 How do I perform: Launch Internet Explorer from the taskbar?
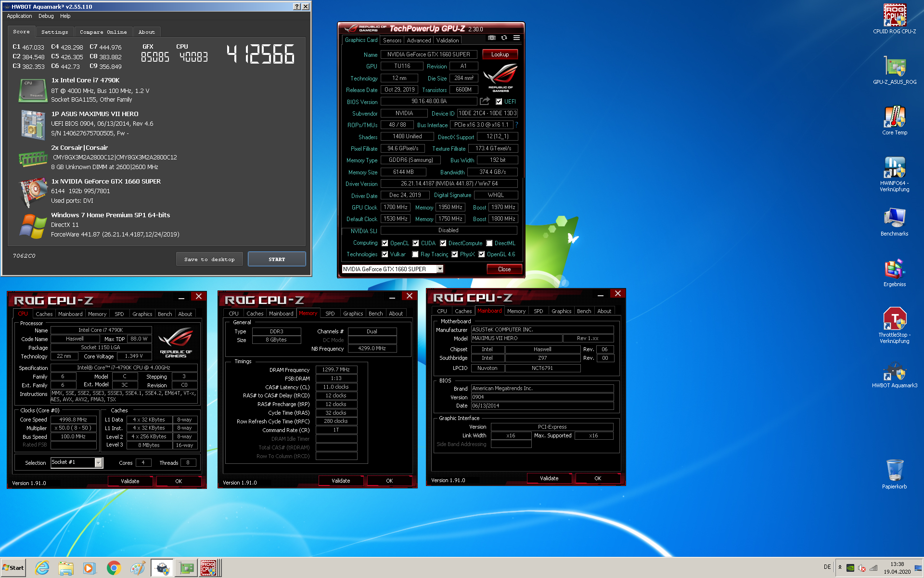click(42, 568)
